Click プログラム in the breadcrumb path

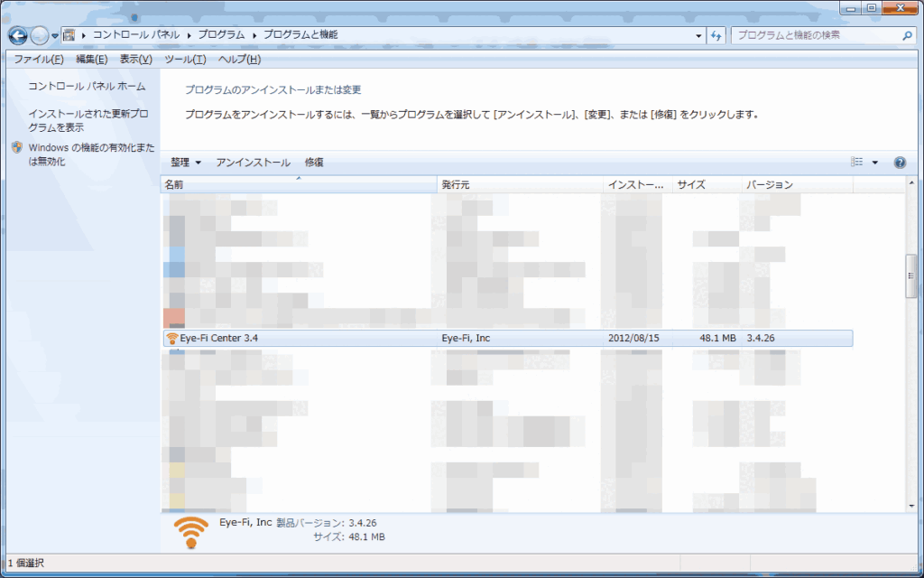221,35
